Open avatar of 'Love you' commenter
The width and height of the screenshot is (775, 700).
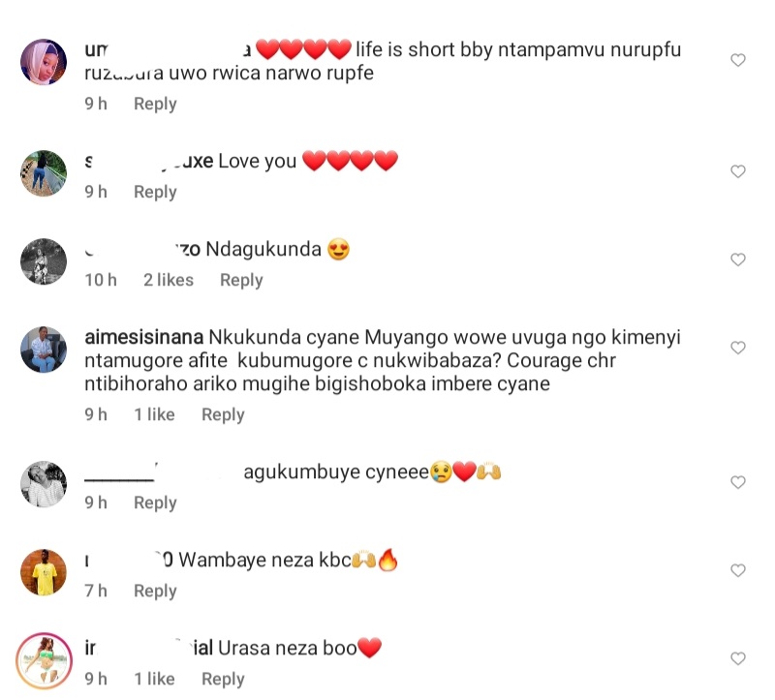coord(44,173)
